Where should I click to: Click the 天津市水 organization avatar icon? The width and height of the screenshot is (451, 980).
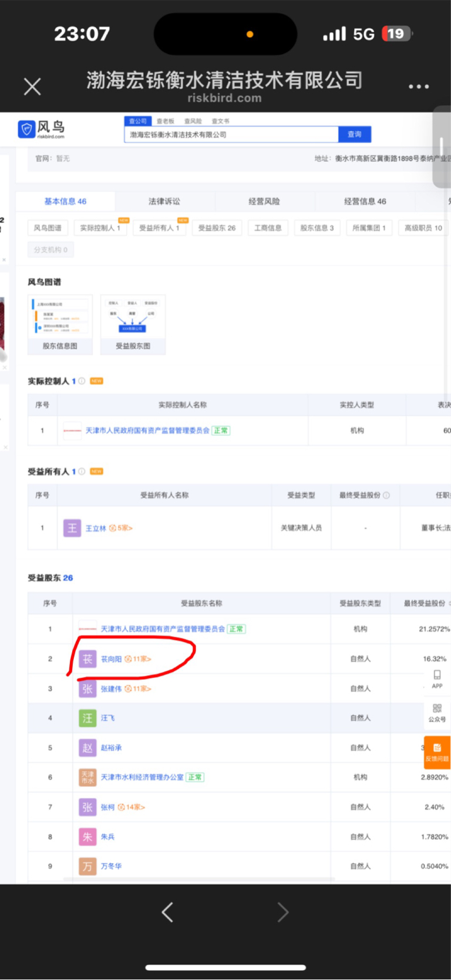(87, 777)
